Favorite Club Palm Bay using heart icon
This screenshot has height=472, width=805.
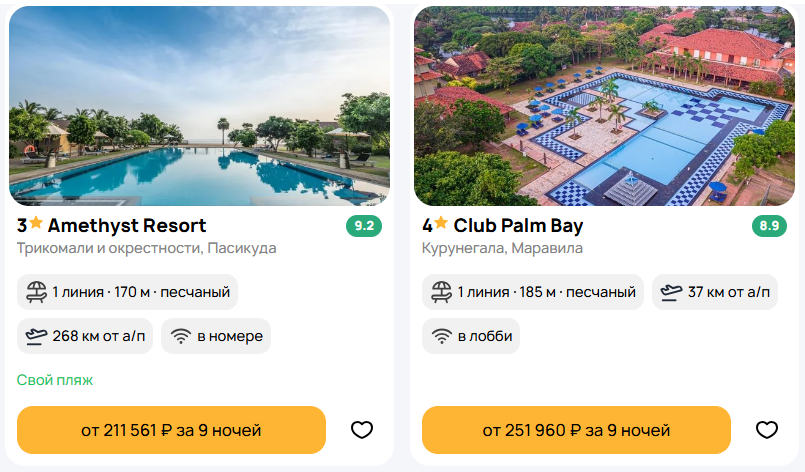(x=767, y=430)
